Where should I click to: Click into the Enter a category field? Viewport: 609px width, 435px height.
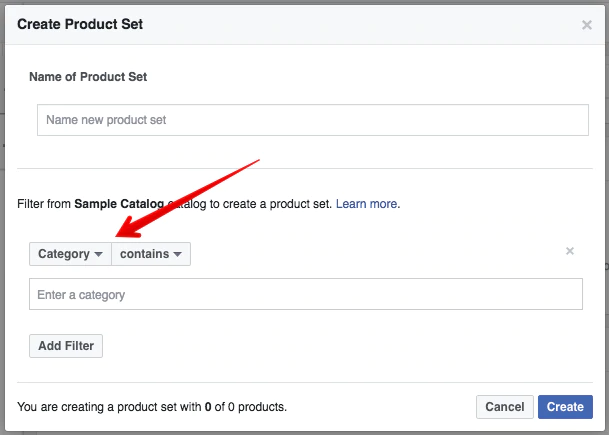point(305,295)
